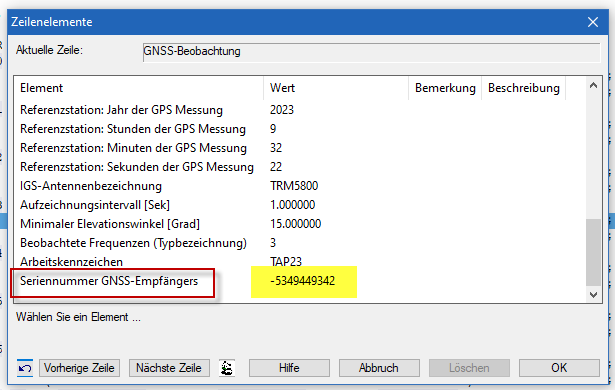615x390 pixels.
Task: Confirm the dialog with OK
Action: (559, 368)
